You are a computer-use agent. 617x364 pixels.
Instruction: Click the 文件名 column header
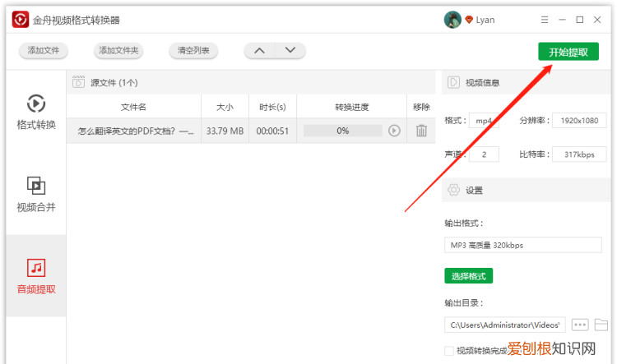(x=133, y=107)
